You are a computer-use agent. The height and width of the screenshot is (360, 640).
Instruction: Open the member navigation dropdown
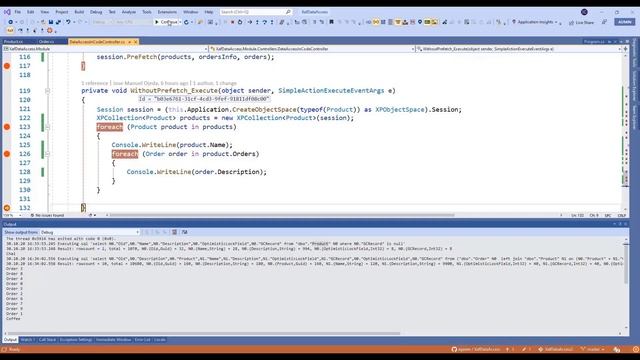click(518, 49)
